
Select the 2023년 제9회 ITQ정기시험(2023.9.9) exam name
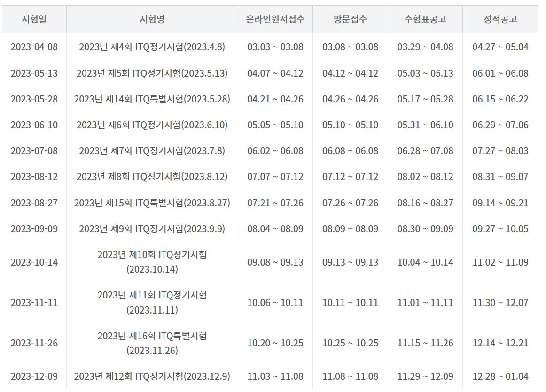pyautogui.click(x=152, y=228)
